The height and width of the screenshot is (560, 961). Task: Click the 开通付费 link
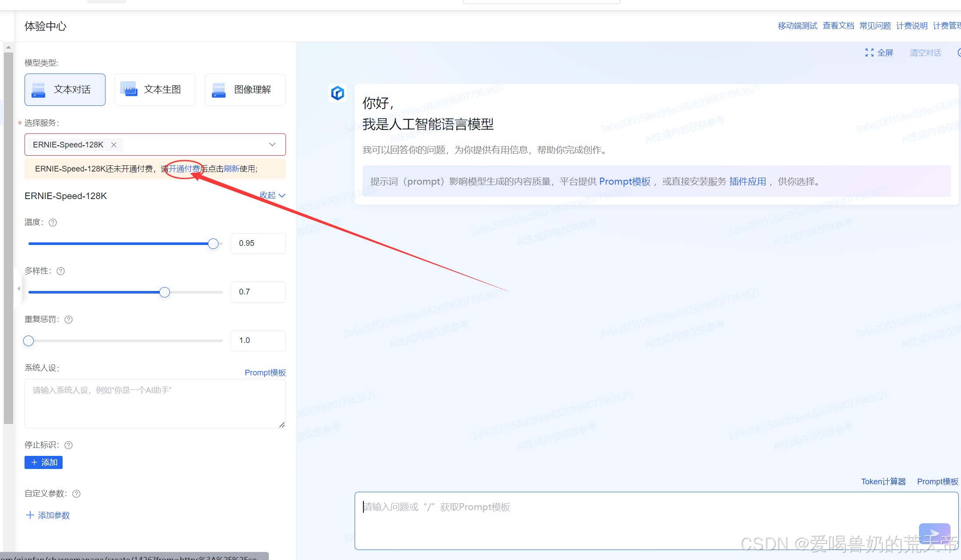(184, 169)
